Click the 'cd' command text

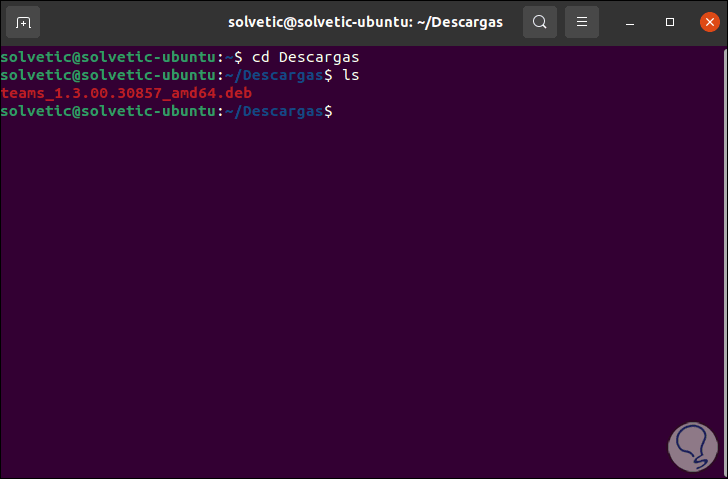point(259,58)
